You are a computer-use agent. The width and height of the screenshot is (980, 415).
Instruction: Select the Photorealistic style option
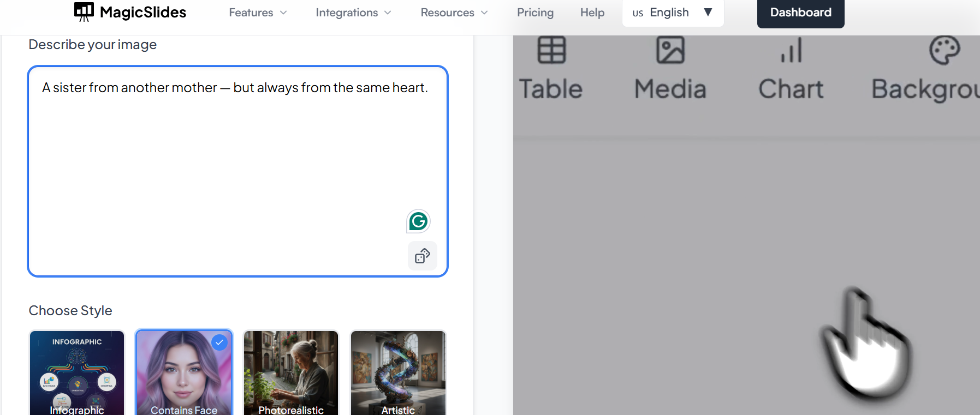point(291,373)
